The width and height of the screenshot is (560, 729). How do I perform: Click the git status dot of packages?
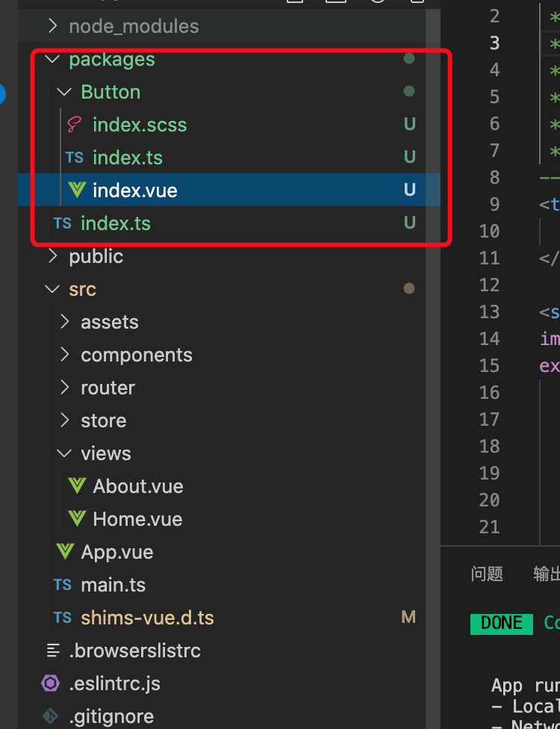click(409, 58)
